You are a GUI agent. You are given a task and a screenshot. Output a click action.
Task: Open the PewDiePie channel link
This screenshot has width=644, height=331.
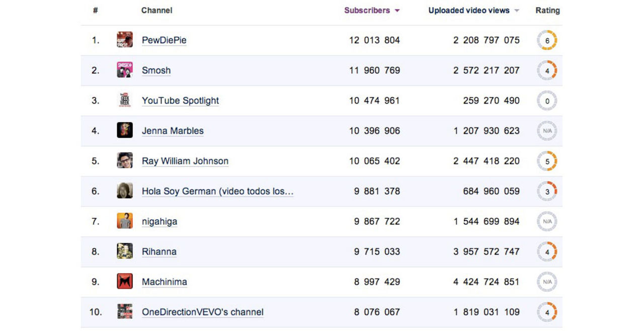[x=164, y=40]
